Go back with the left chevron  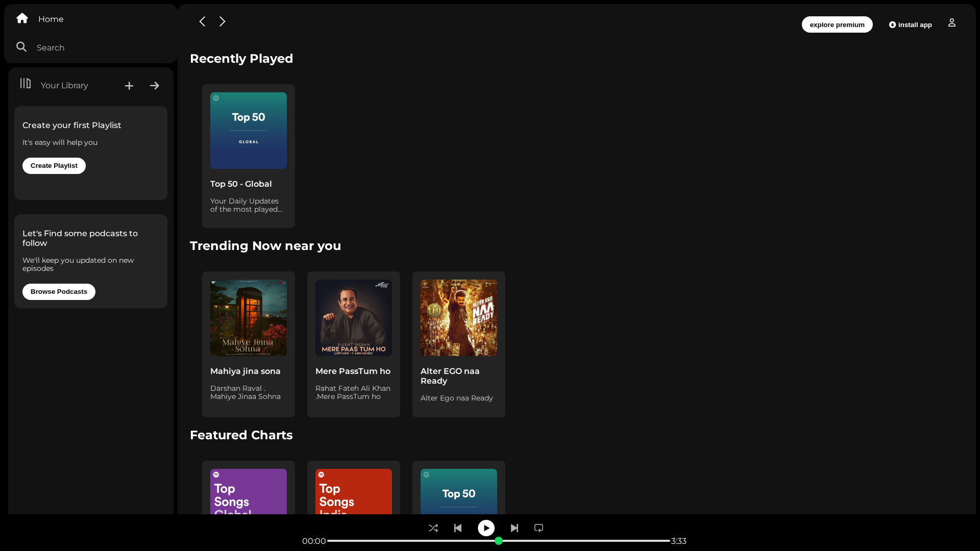point(202,21)
